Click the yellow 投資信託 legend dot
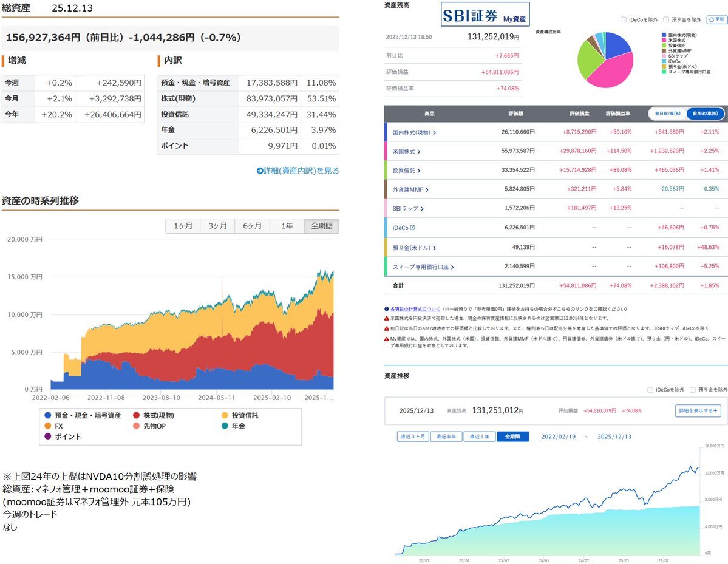This screenshot has height=564, width=728. (x=225, y=415)
